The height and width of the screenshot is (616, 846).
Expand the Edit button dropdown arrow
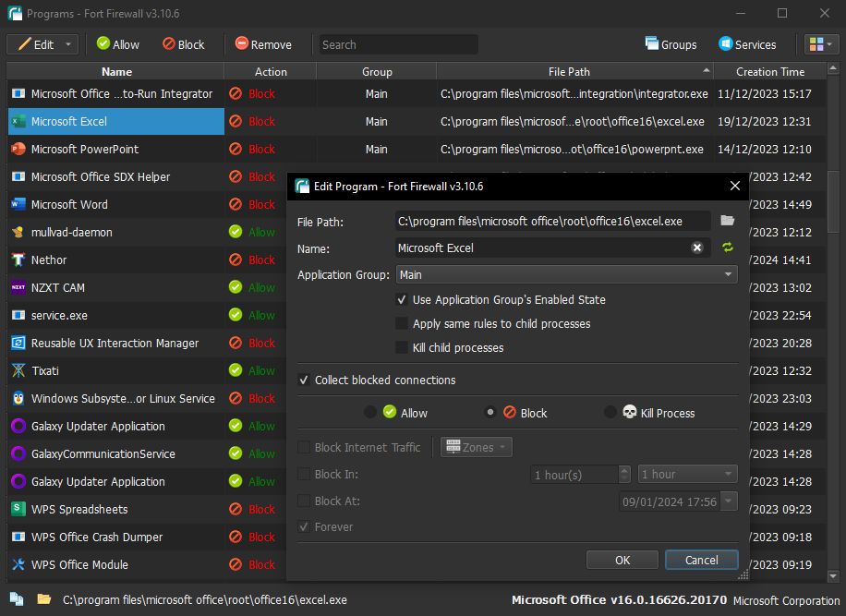[x=68, y=44]
